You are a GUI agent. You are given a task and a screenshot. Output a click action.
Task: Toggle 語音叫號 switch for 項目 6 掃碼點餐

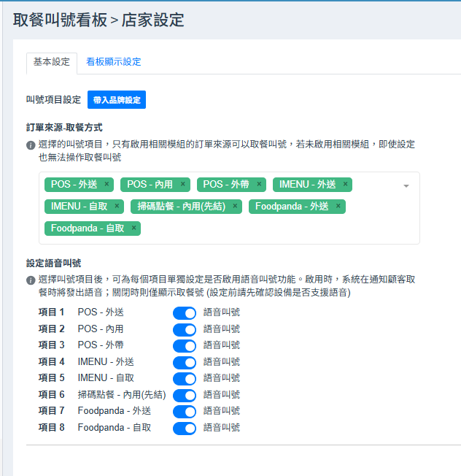[x=185, y=395]
